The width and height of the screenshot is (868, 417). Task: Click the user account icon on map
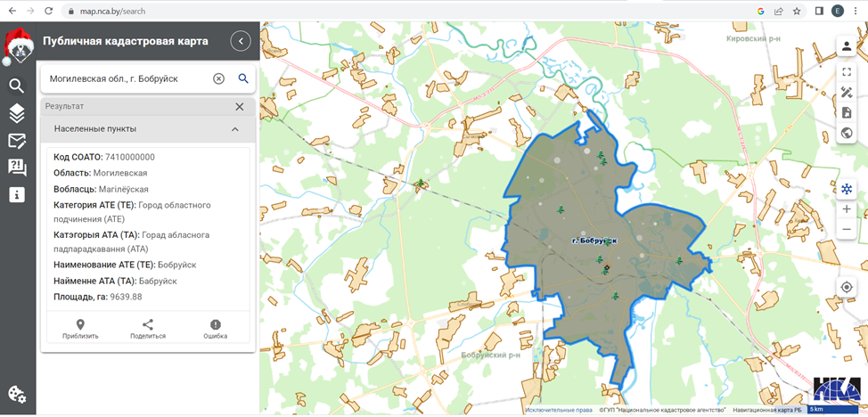pos(846,47)
